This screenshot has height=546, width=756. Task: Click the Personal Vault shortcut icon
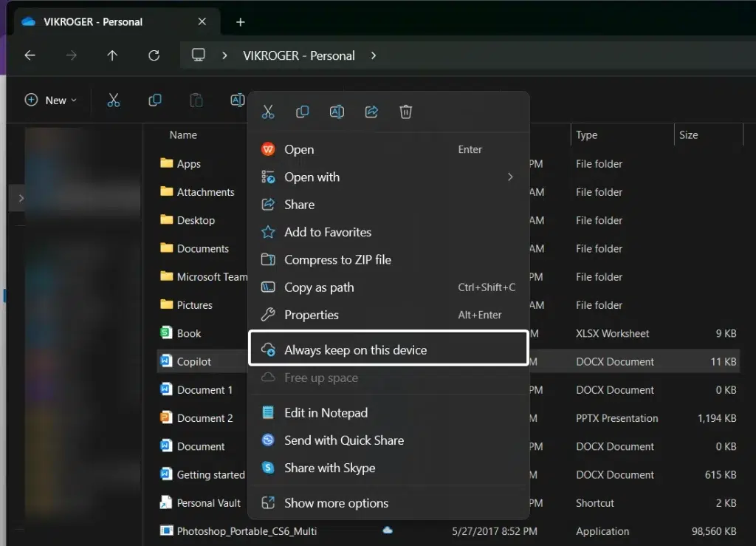coord(166,502)
